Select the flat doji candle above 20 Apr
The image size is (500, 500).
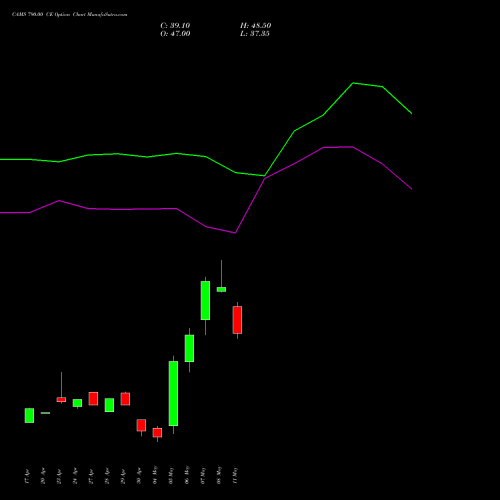click(x=45, y=413)
